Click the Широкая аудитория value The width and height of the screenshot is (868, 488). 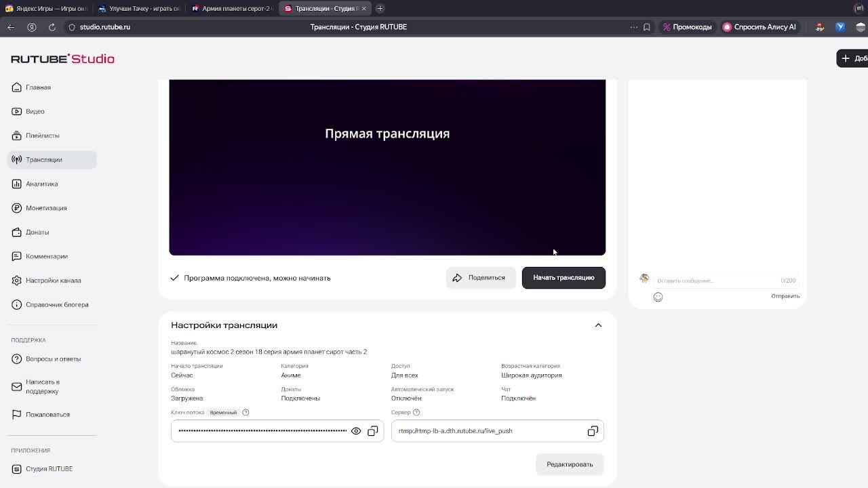[x=532, y=375]
